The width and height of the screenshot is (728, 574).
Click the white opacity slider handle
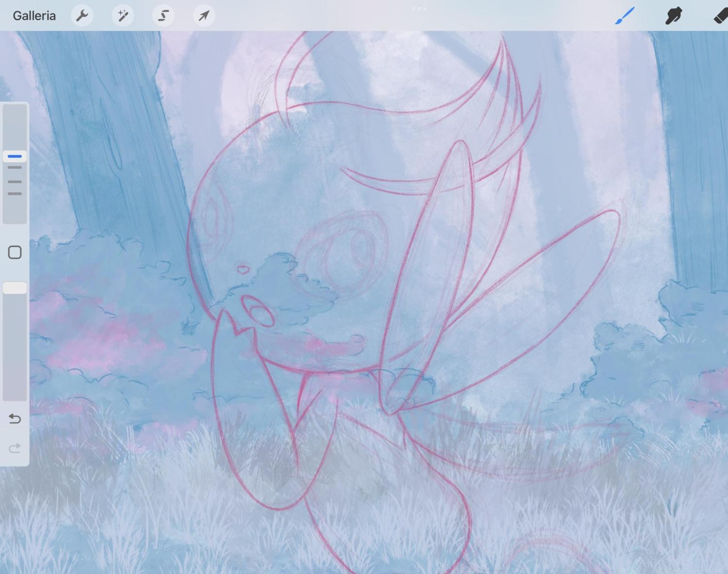[x=15, y=288]
